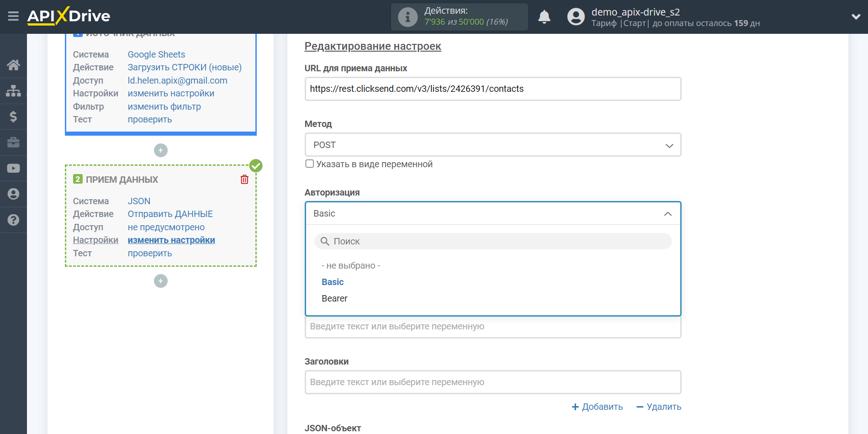Click the ApiX-Drive logo
The image size is (868, 434).
[x=69, y=16]
